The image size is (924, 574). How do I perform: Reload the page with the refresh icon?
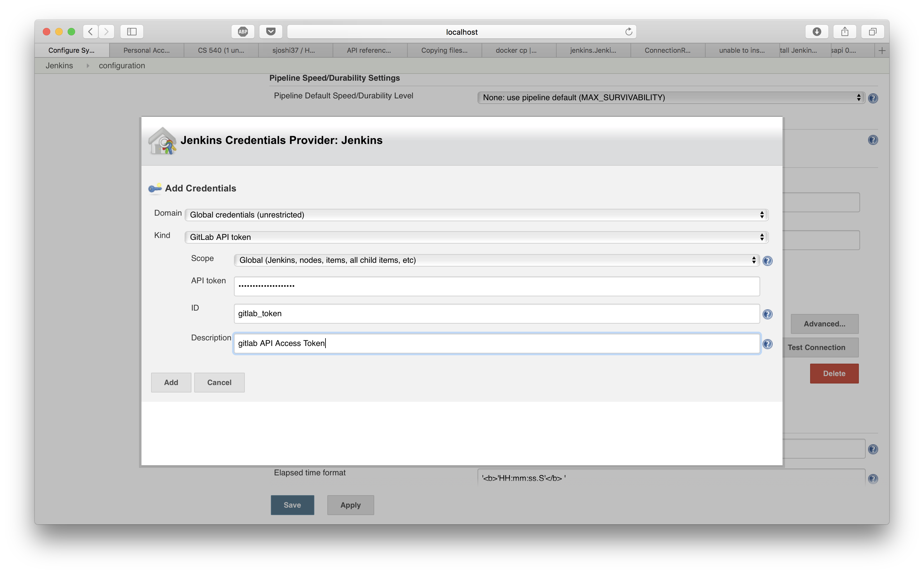coord(629,32)
